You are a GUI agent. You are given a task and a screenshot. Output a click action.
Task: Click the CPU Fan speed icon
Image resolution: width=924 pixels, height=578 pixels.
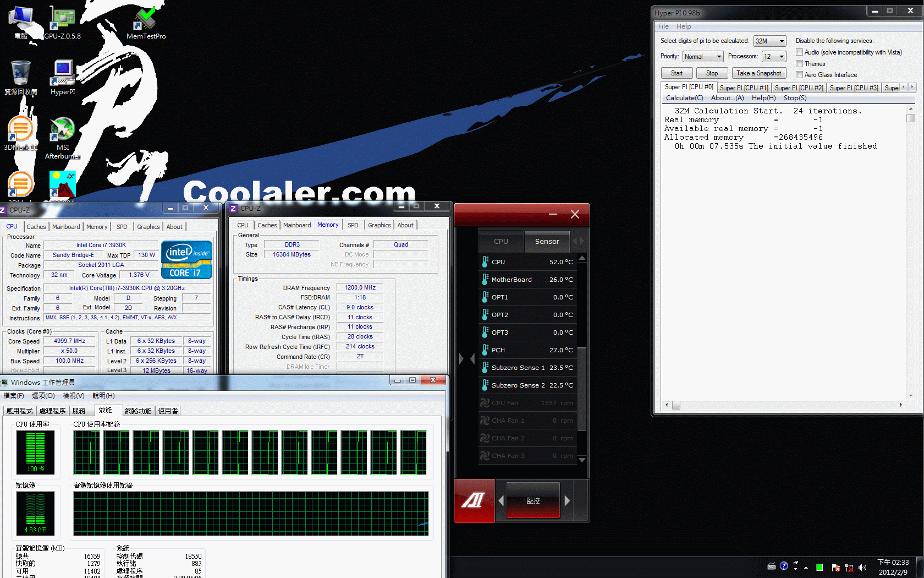pos(485,403)
